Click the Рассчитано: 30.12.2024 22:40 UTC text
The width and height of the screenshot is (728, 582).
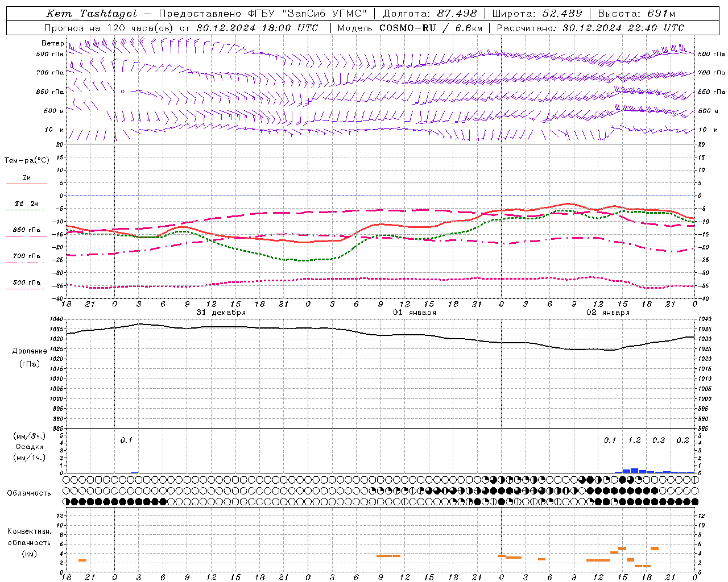tap(590, 28)
